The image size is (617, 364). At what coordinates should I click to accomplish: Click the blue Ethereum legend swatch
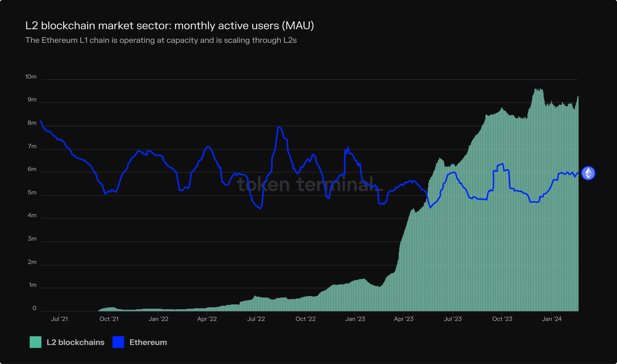[118, 342]
